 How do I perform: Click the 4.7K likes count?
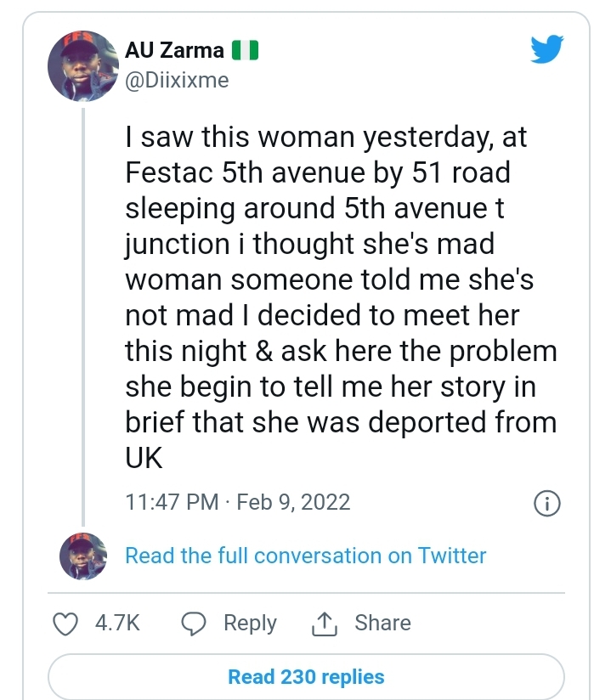[x=117, y=623]
